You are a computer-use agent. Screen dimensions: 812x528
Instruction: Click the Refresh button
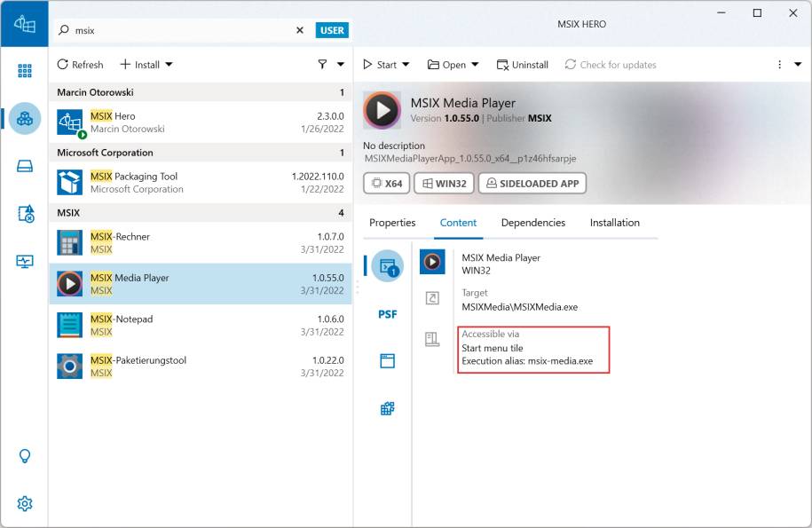coord(80,65)
